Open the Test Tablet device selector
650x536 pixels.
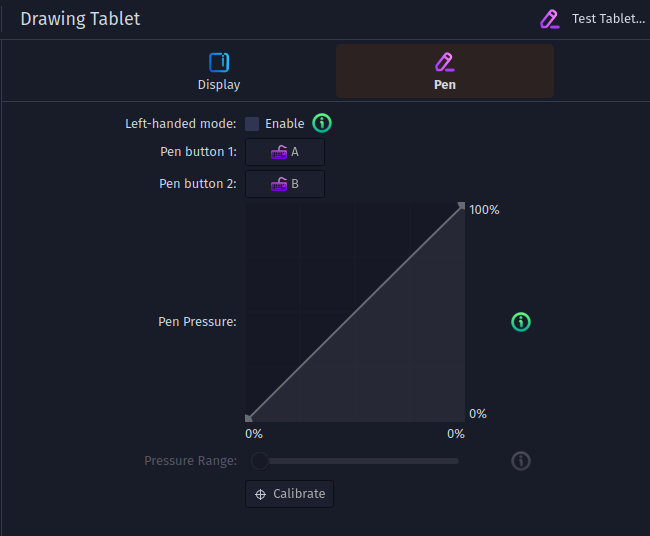[x=592, y=19]
